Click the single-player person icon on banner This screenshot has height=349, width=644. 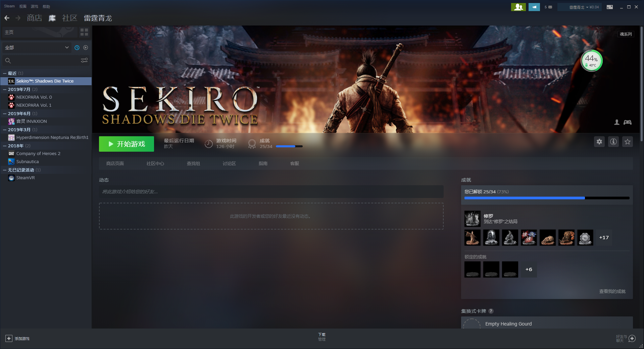tap(617, 122)
